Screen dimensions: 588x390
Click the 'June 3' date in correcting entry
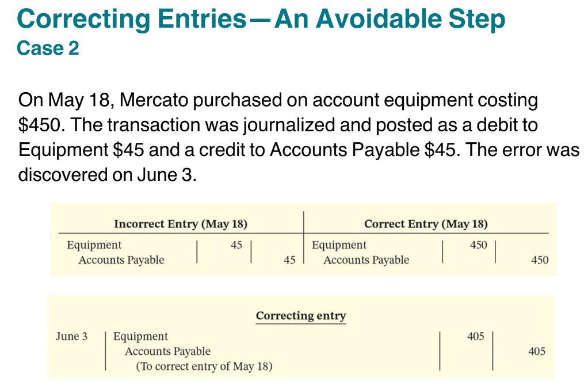click(71, 336)
